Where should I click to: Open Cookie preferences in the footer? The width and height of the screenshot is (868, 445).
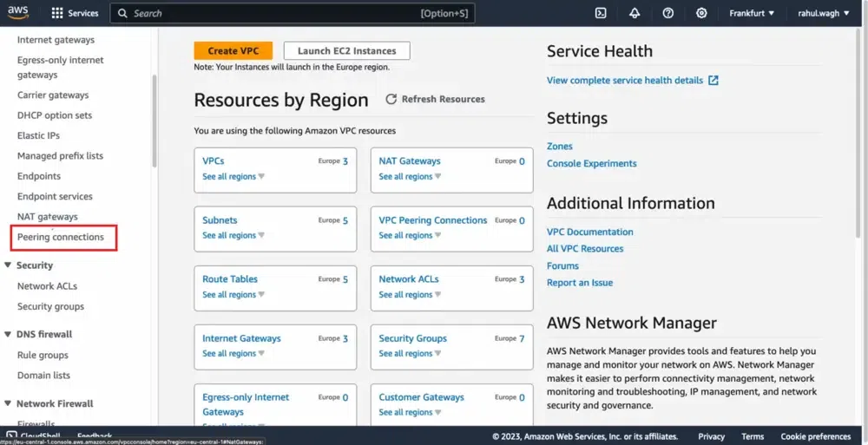pyautogui.click(x=816, y=436)
